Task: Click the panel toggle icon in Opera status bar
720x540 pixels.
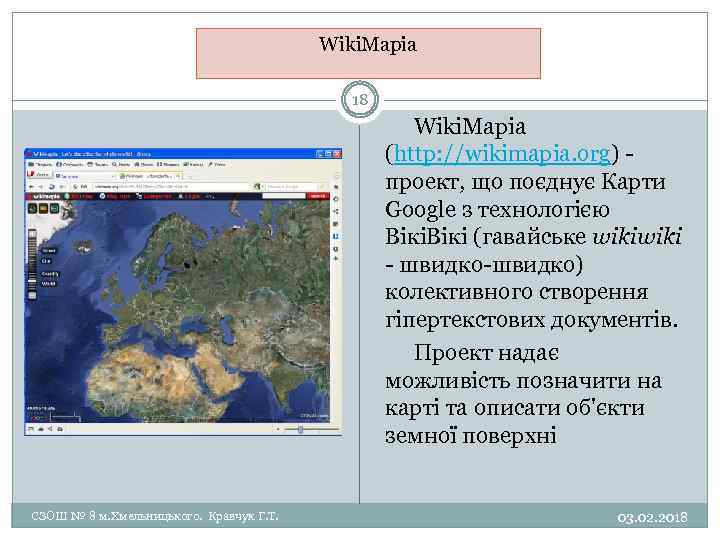Action: (31, 429)
